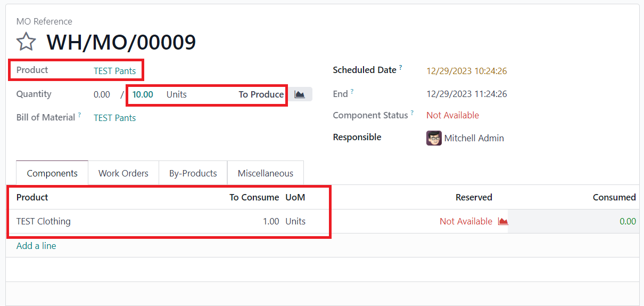The image size is (644, 306).
Task: Show the Component Status help tooltip
Action: point(412,112)
